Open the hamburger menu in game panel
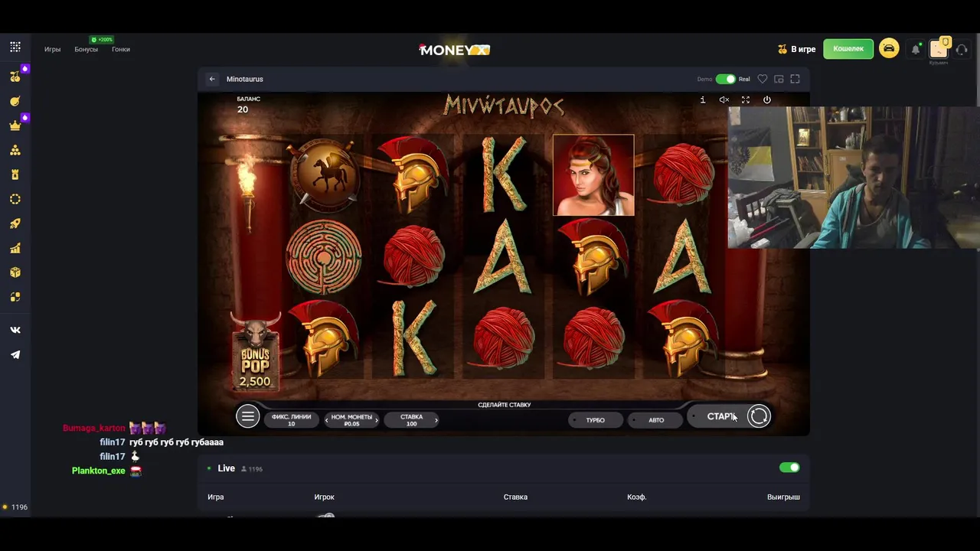 pyautogui.click(x=247, y=416)
